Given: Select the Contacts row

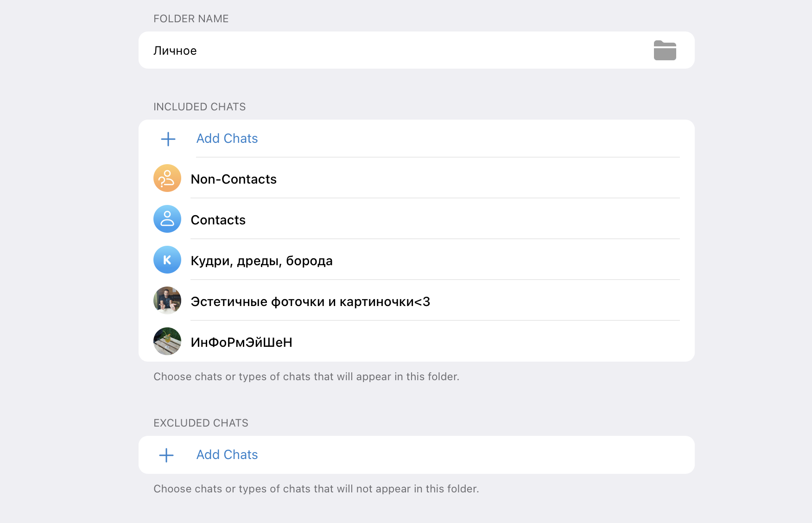Looking at the screenshot, I should (416, 220).
